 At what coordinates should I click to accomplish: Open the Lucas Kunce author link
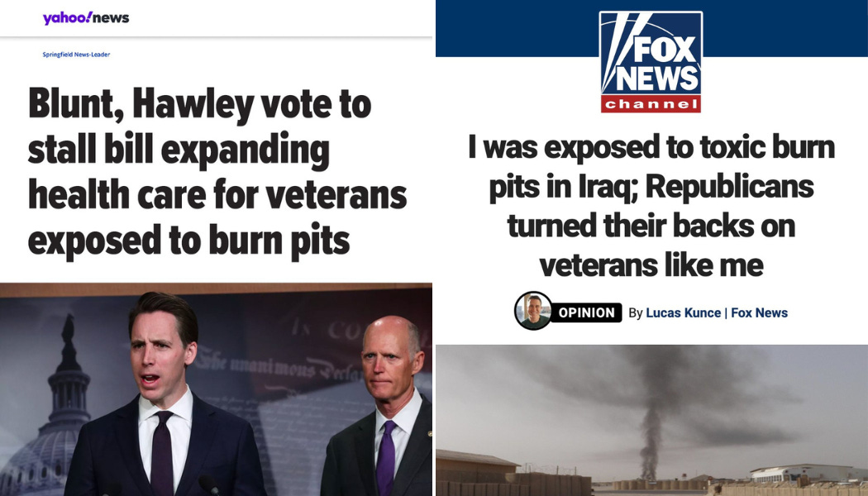(x=683, y=312)
